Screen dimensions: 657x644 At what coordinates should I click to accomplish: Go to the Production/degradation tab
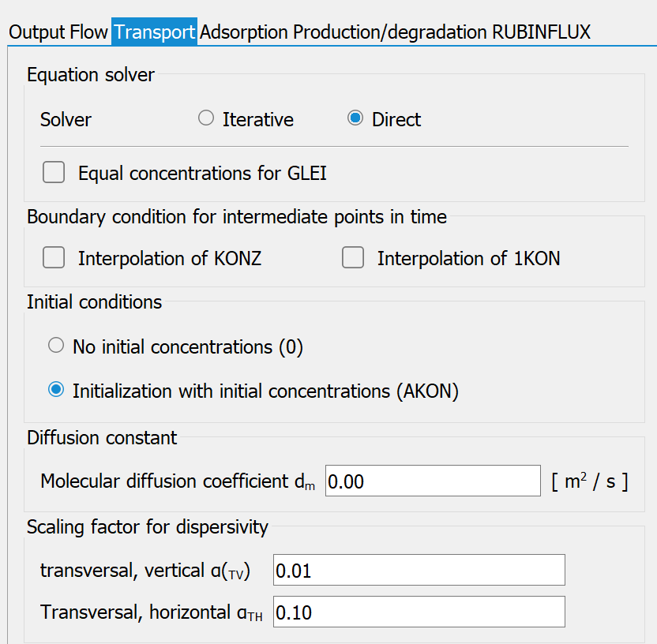[390, 32]
